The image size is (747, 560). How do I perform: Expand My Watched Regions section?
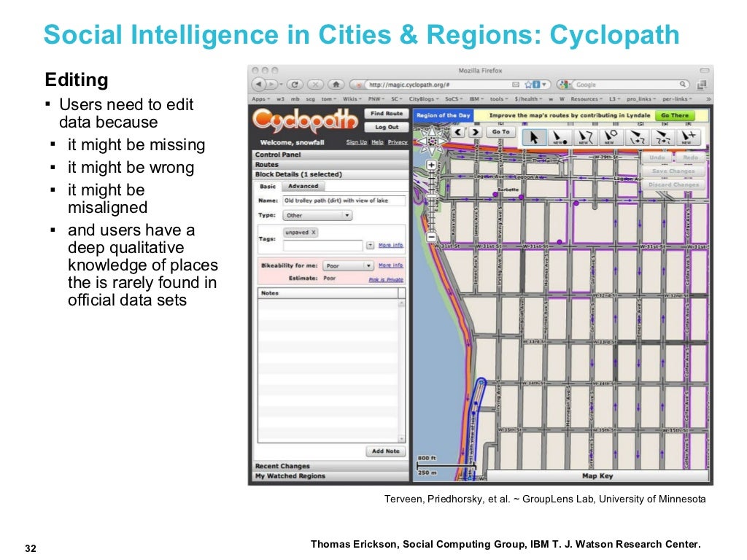coord(330,475)
